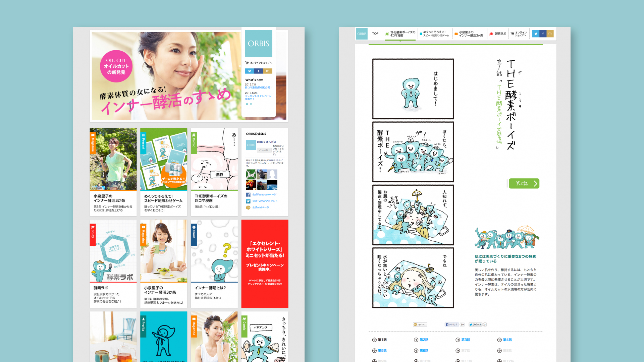Click the いいね! button in the ORBIS公式SNS box
Image resolution: width=644 pixels, height=362 pixels.
(264, 150)
